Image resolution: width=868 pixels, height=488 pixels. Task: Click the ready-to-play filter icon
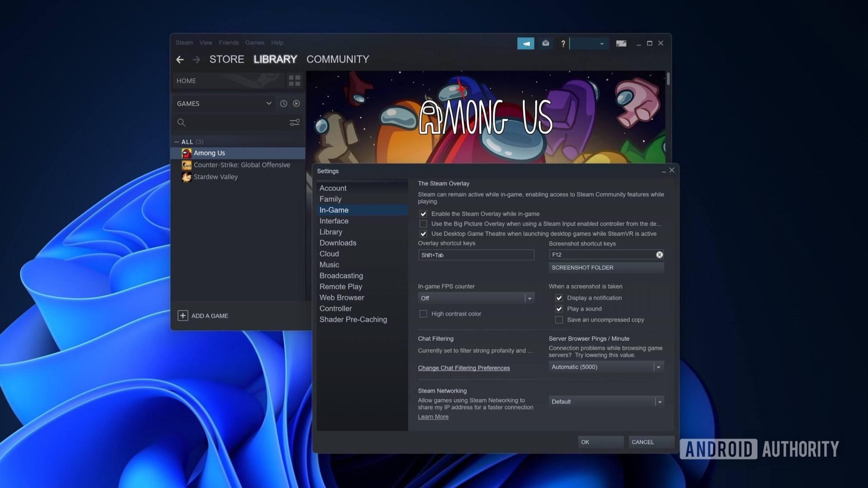(296, 103)
